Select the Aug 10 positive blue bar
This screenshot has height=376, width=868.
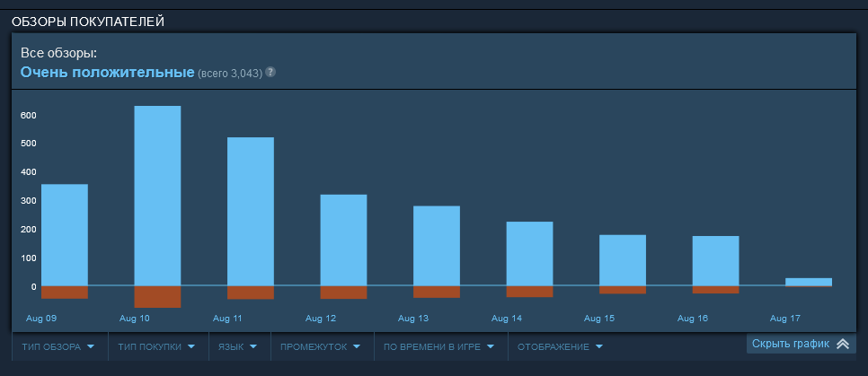tap(158, 196)
